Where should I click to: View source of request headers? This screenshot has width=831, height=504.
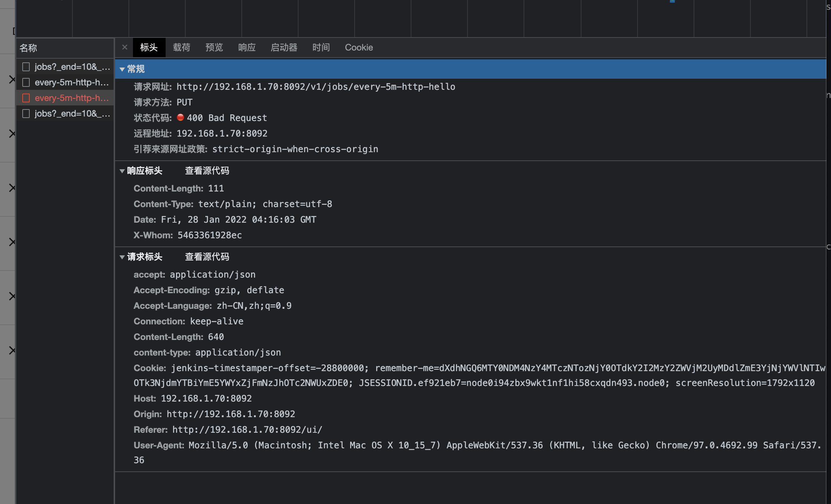pyautogui.click(x=207, y=257)
